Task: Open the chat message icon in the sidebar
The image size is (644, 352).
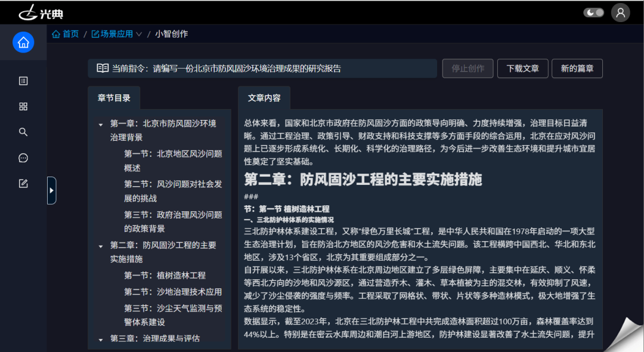Action: point(23,158)
